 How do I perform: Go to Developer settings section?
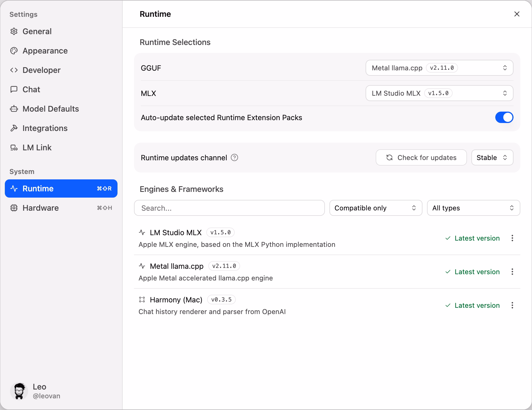(x=41, y=70)
